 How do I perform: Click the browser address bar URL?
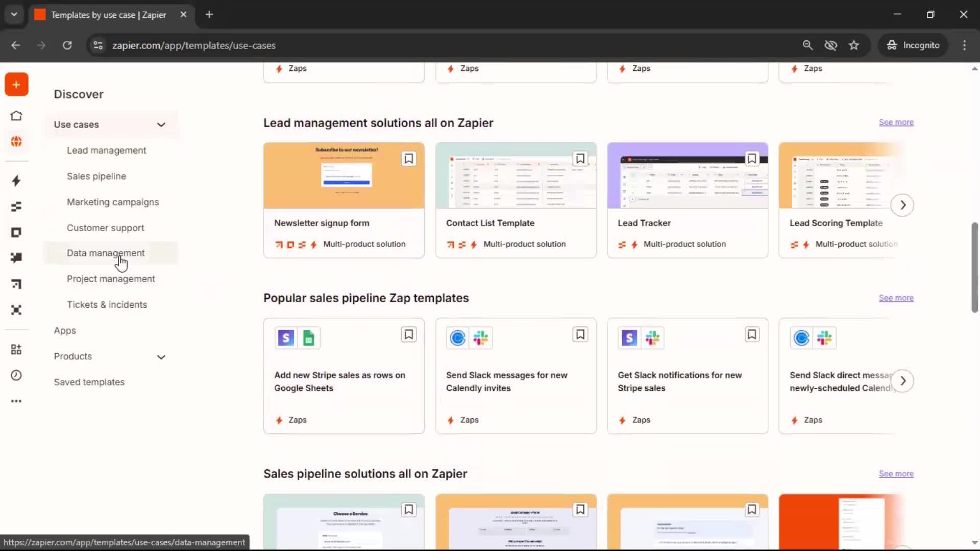(194, 45)
